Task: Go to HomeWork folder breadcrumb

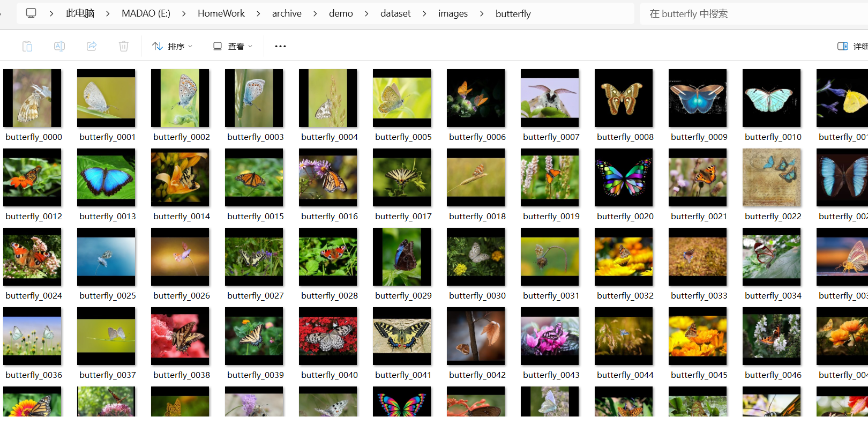Action: click(221, 13)
